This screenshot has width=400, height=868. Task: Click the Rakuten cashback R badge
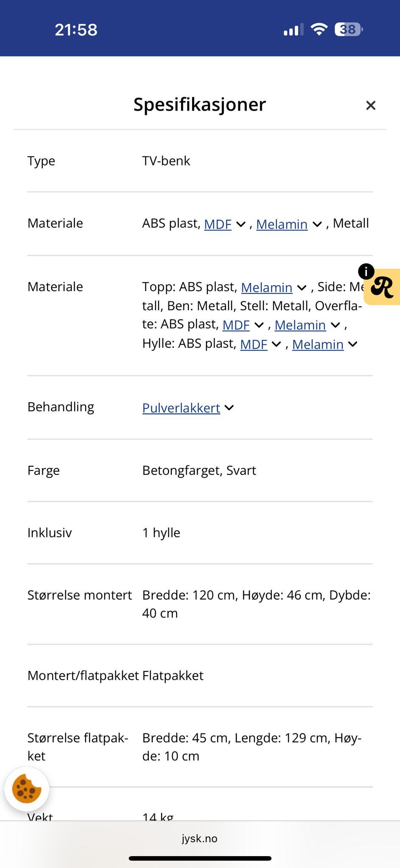pos(382,287)
